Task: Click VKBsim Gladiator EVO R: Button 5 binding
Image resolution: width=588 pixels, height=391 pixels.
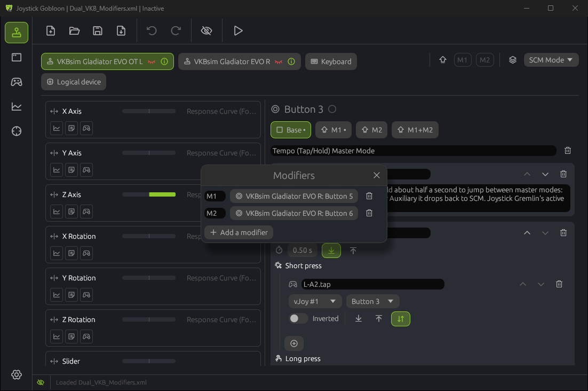Action: pyautogui.click(x=294, y=196)
